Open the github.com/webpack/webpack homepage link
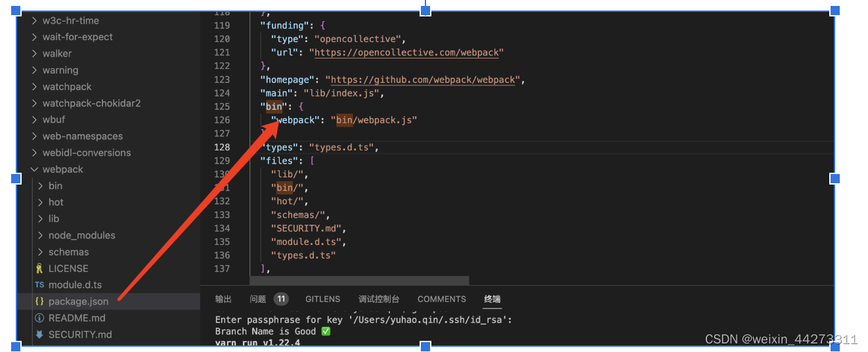868x352 pixels. [422, 79]
